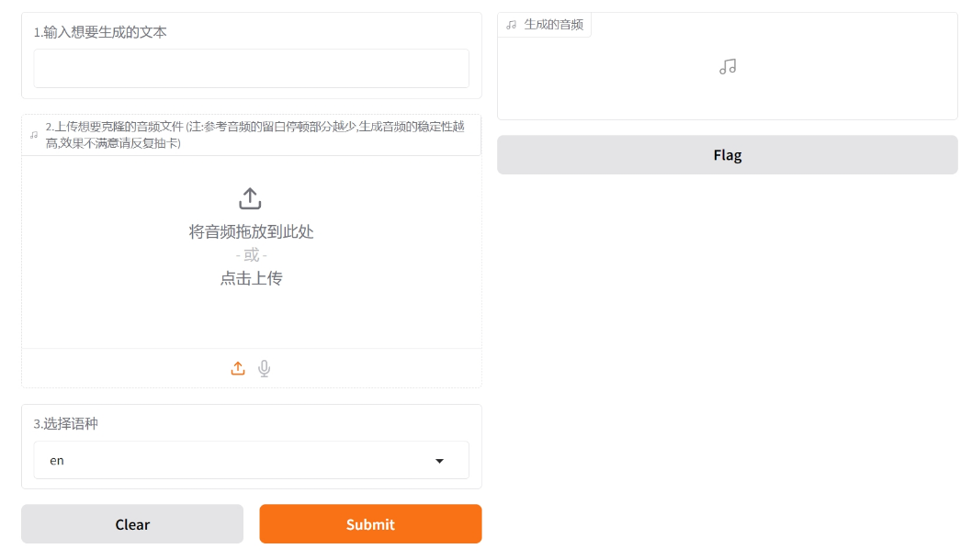The image size is (972, 560).
Task: Click the upload arrow in the drop zone
Action: (x=249, y=196)
